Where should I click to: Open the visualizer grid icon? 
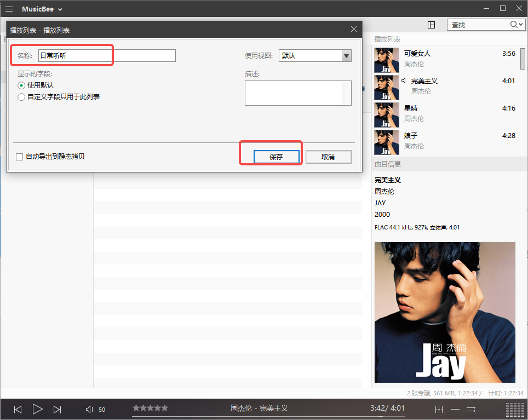point(515,410)
